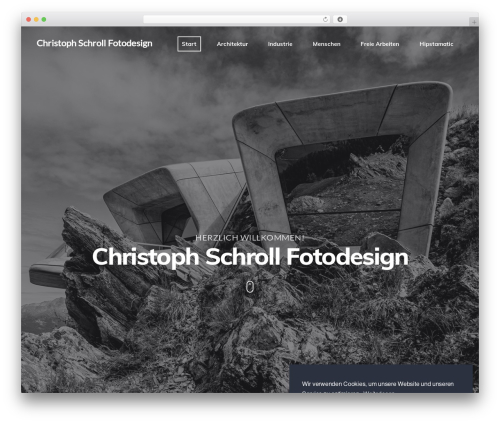The width and height of the screenshot is (500, 423).
Task: Select the Menschen menu item
Action: pos(326,44)
